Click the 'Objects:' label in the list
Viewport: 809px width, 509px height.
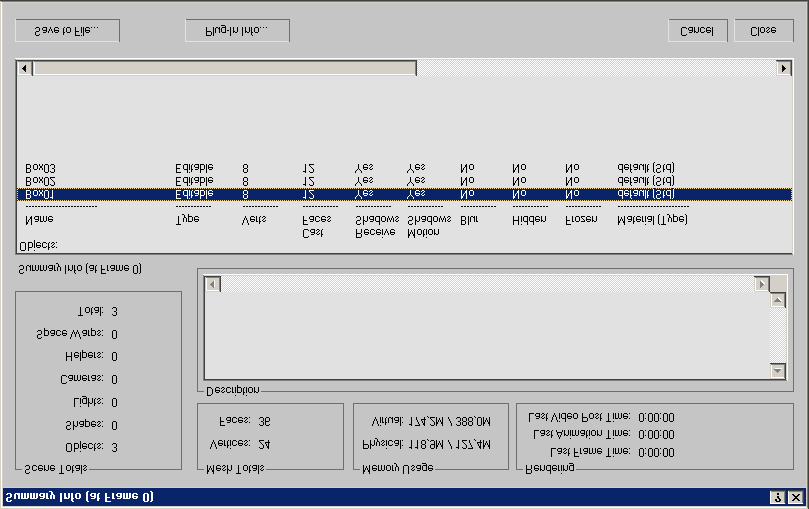click(x=38, y=246)
